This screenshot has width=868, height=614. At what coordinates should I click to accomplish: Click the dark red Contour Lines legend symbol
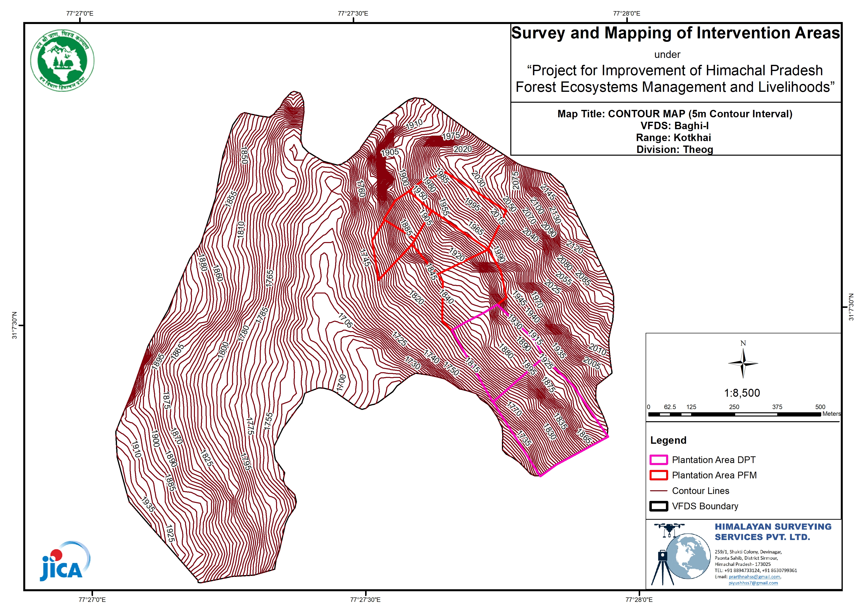658,491
